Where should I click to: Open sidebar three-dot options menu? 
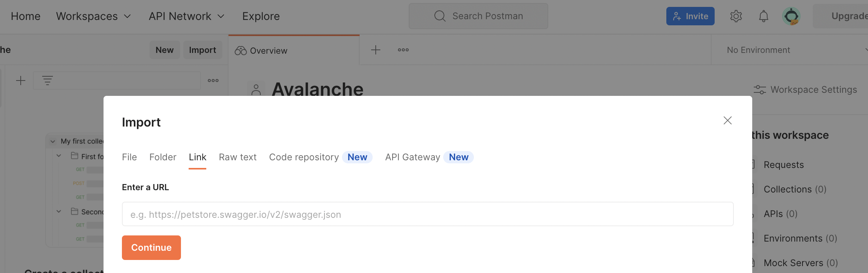213,81
